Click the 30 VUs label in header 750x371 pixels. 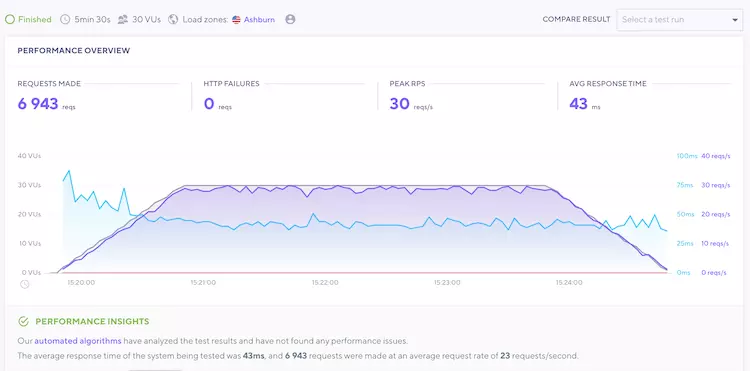point(146,20)
